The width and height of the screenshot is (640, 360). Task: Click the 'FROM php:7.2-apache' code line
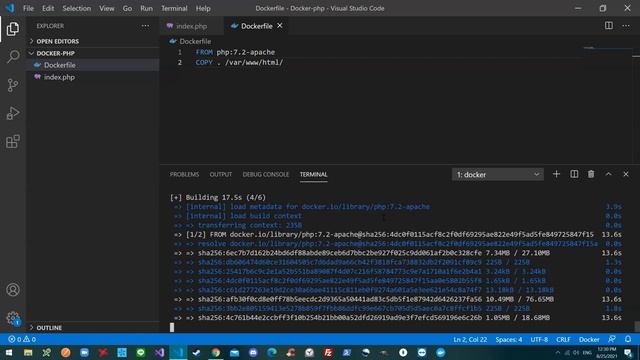235,52
